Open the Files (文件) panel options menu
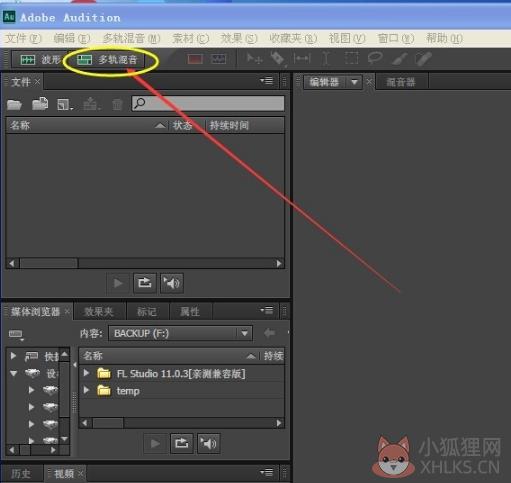This screenshot has width=511, height=483. 267,81
